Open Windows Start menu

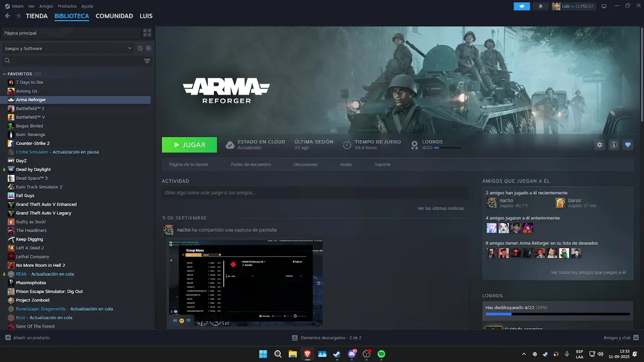pyautogui.click(x=263, y=354)
